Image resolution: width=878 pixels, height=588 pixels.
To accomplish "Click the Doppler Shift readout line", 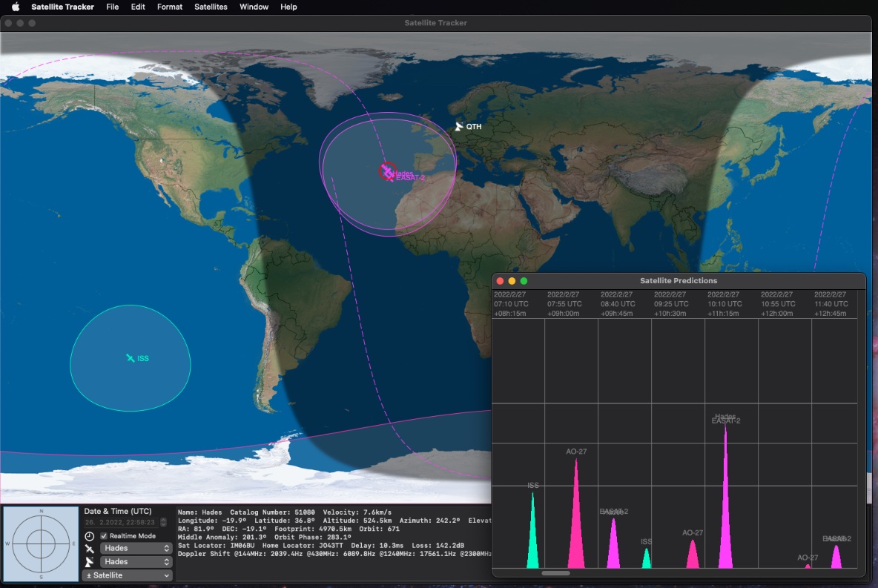I will point(334,554).
